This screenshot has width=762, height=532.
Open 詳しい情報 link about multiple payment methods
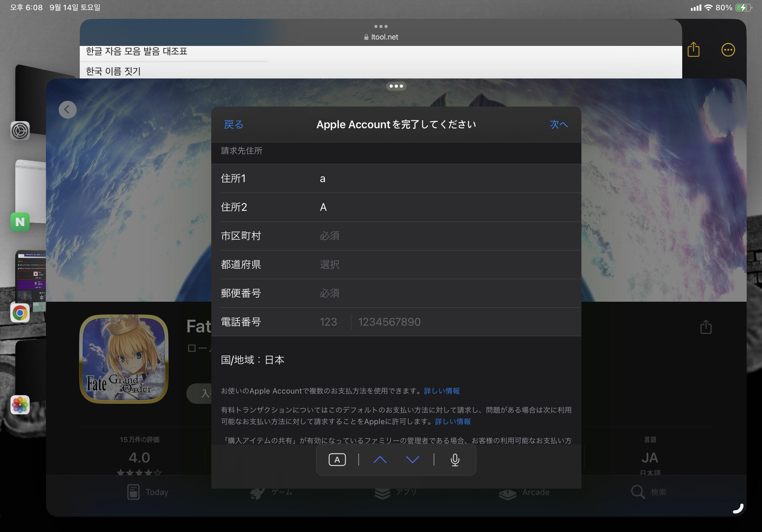tap(442, 391)
